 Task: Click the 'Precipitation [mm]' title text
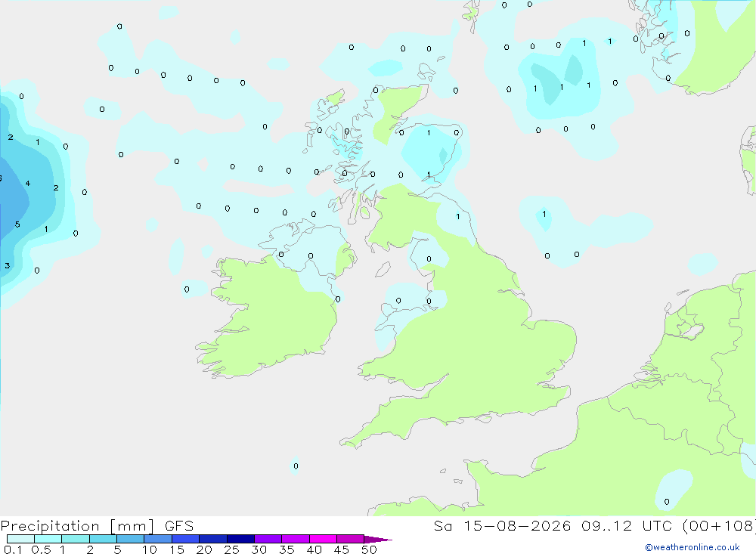(77, 526)
